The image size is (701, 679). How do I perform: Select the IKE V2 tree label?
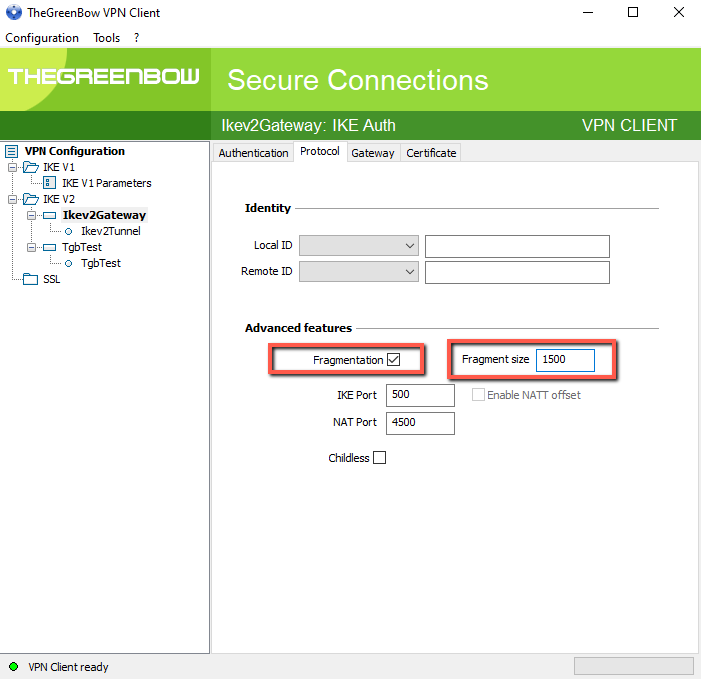click(59, 199)
